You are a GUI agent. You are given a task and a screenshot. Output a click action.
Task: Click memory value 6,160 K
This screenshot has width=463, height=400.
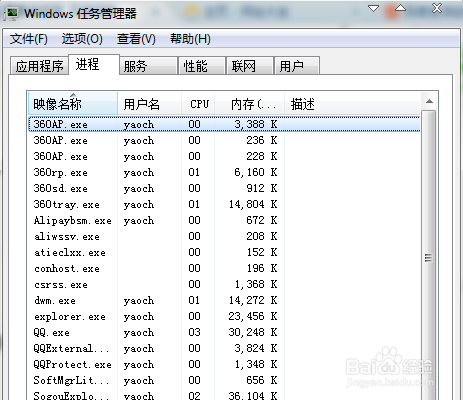click(256, 172)
